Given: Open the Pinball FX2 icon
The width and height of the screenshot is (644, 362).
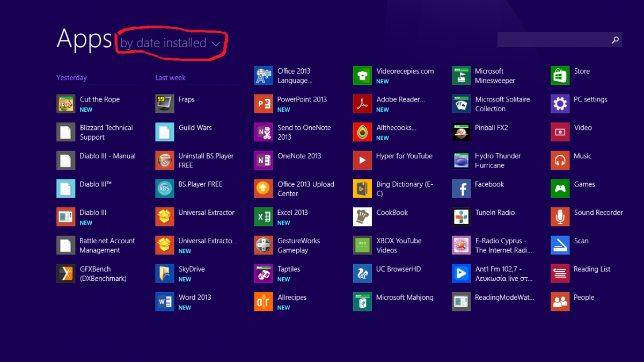Looking at the screenshot, I should (x=461, y=132).
